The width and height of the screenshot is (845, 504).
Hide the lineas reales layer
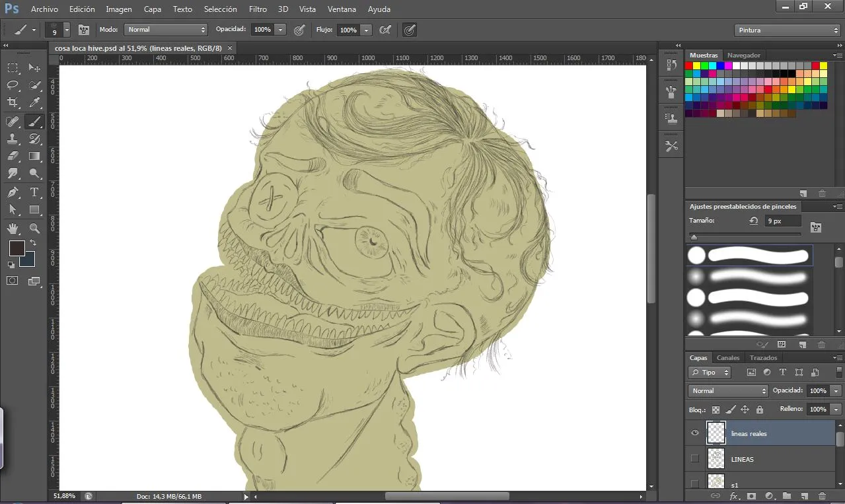(x=694, y=433)
